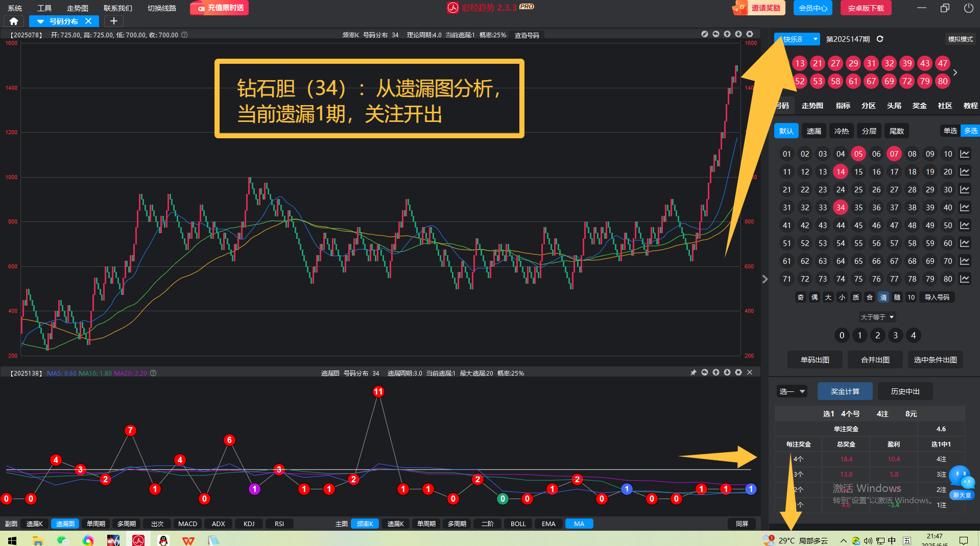Open the 聊天室 chat robot icon

[962, 483]
